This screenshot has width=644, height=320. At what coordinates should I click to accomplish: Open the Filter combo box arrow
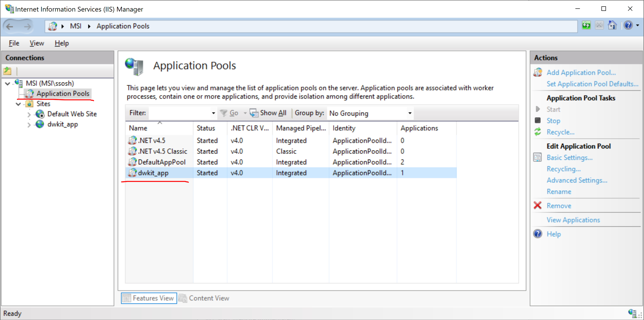click(x=213, y=113)
